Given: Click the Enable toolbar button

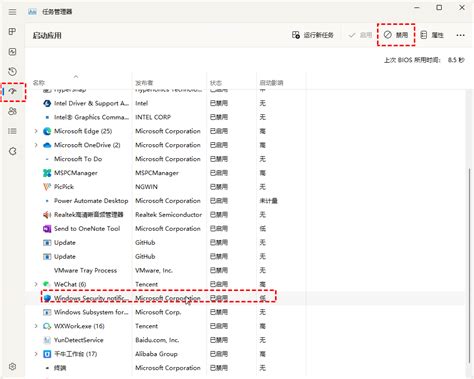Looking at the screenshot, I should point(360,35).
